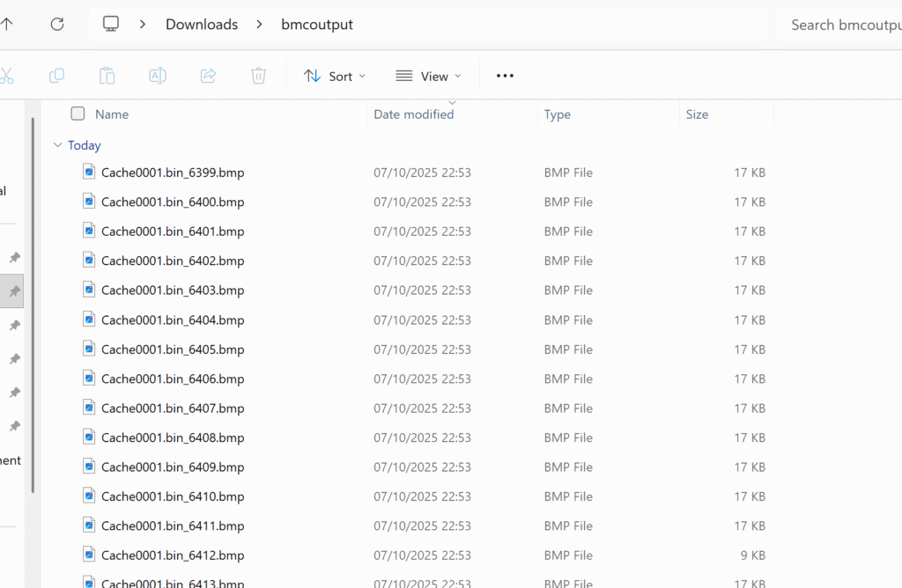Click the Paste clipboard icon

point(107,76)
